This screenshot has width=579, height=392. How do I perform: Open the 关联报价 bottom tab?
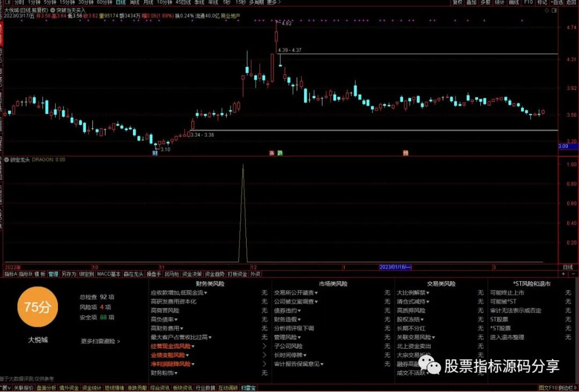tap(24, 388)
